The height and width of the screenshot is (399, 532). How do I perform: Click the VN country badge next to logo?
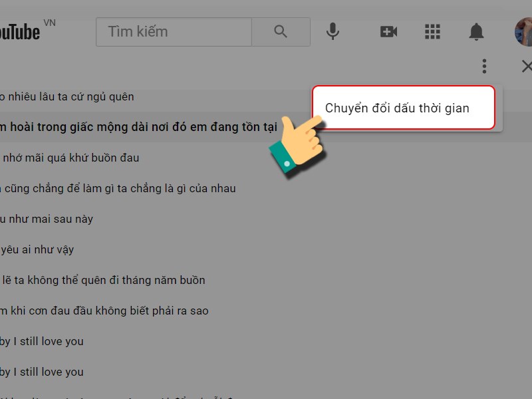pyautogui.click(x=51, y=22)
